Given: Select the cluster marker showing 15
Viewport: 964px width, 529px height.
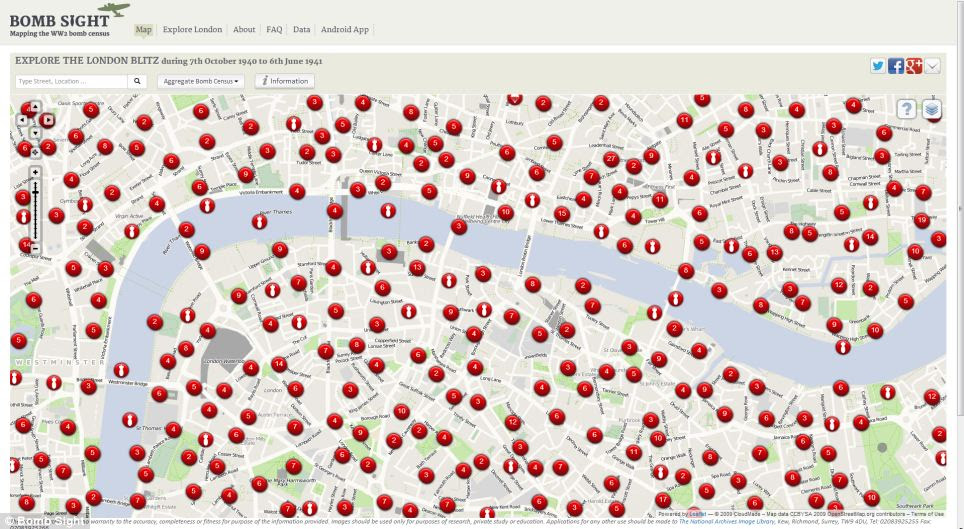Looking at the screenshot, I should pyautogui.click(x=561, y=213).
